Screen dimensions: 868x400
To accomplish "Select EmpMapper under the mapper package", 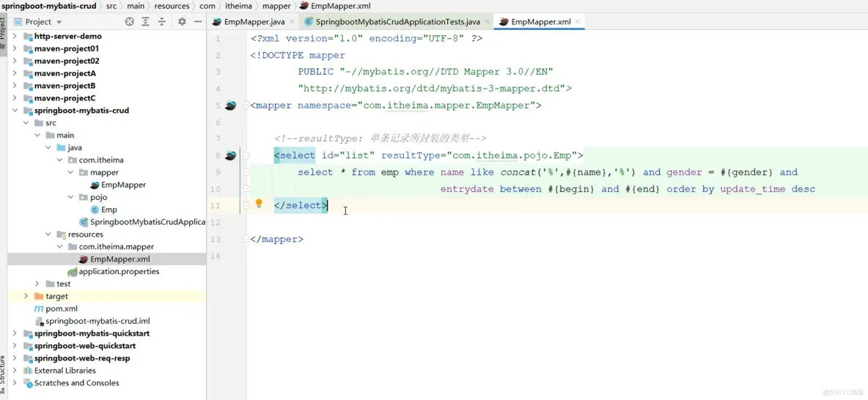I will point(123,185).
